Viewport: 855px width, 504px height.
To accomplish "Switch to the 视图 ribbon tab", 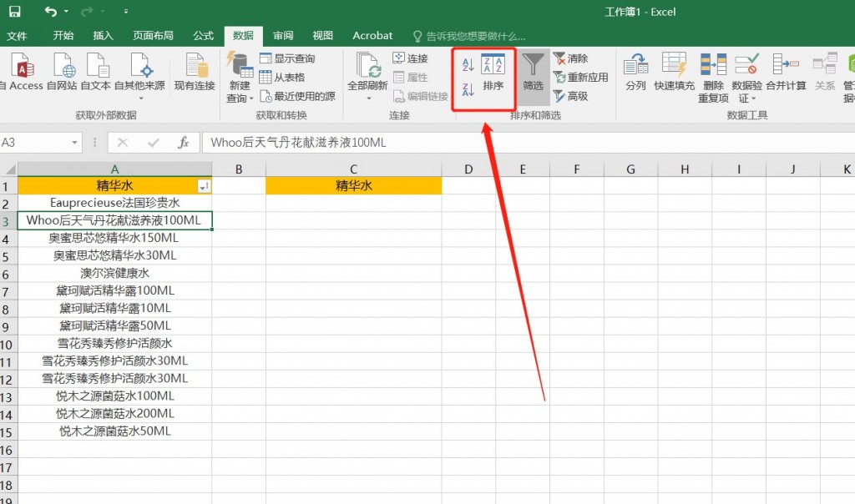I will (x=323, y=35).
